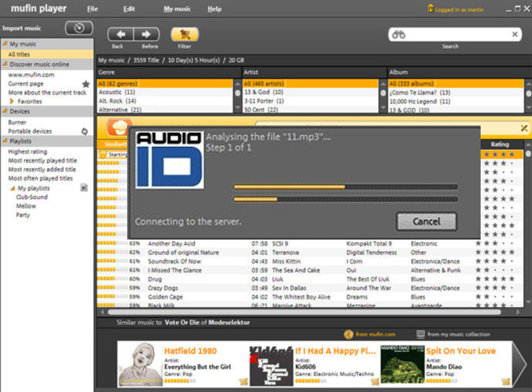Select All (62 genres) in Genre list

tap(165, 84)
